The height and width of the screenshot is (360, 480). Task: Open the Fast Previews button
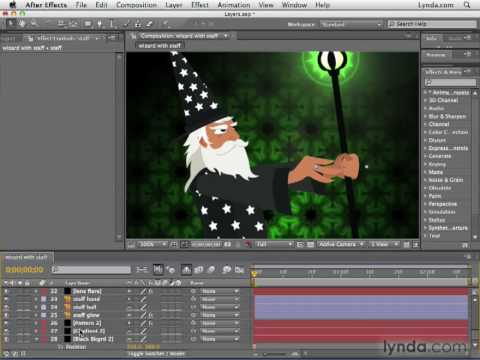[416, 245]
